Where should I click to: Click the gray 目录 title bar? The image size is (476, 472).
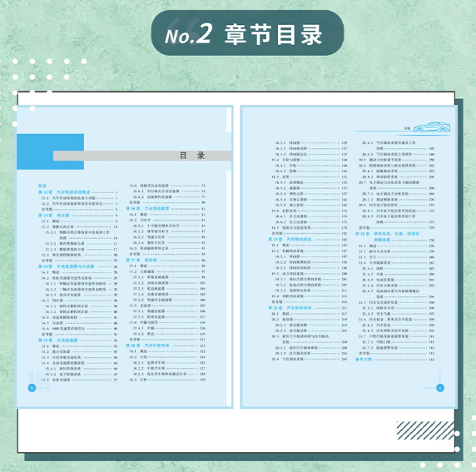[142, 156]
